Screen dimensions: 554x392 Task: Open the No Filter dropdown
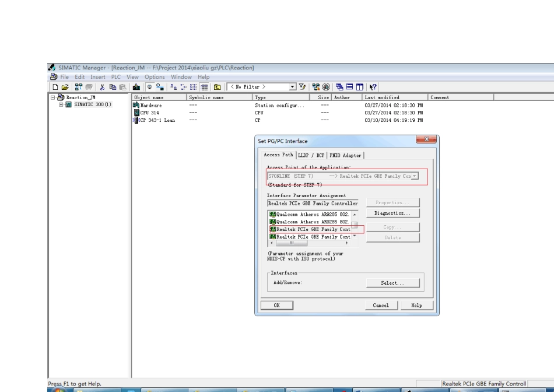point(293,87)
